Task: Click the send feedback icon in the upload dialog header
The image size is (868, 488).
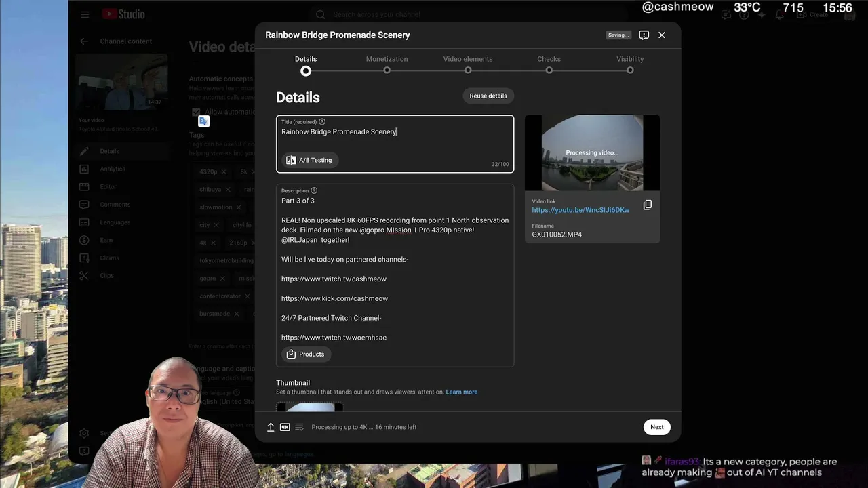Action: tap(644, 35)
